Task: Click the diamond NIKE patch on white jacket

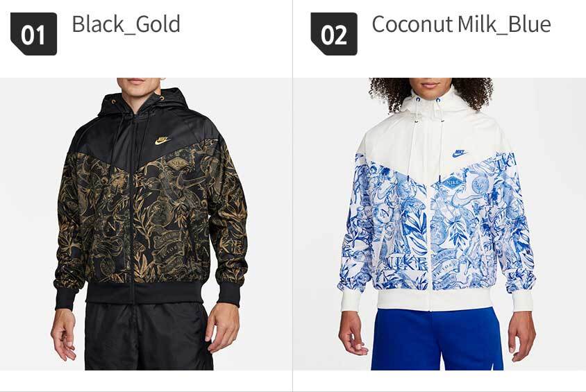Action: point(453,182)
